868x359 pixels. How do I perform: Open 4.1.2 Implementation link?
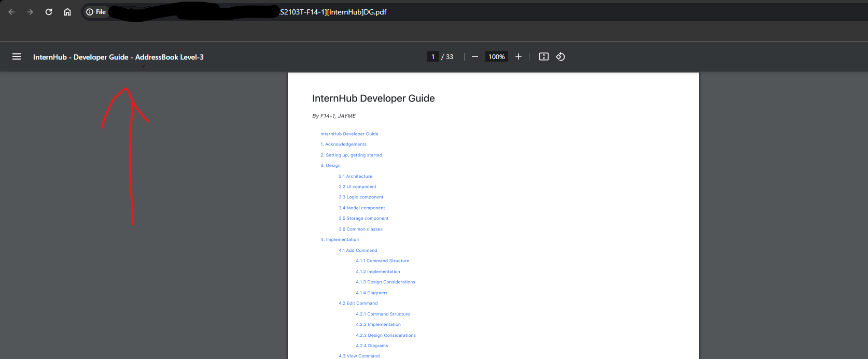pyautogui.click(x=378, y=271)
